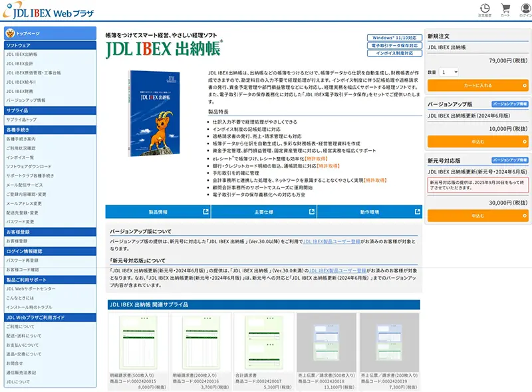Image resolution: width=532 pixels, height=392 pixels.
Task: Click バージョンアップ情報 badge next to 新元号対応版
Action: [x=509, y=160]
